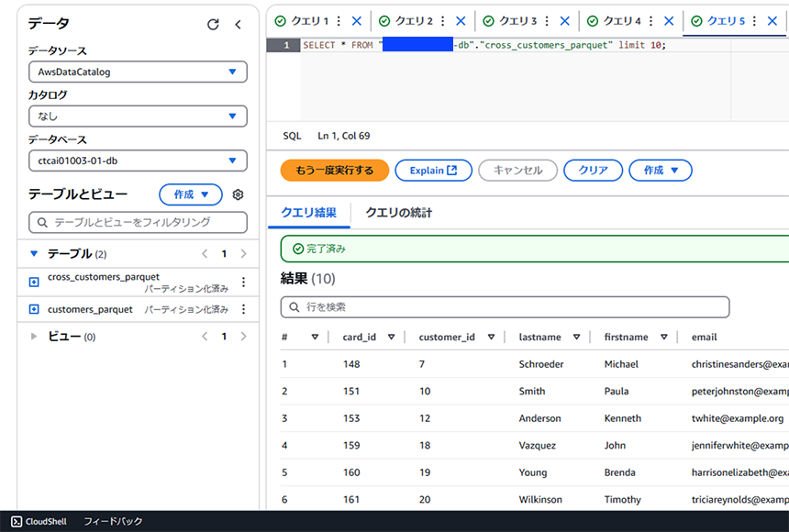
Task: Go to next page of views list
Action: [243, 337]
